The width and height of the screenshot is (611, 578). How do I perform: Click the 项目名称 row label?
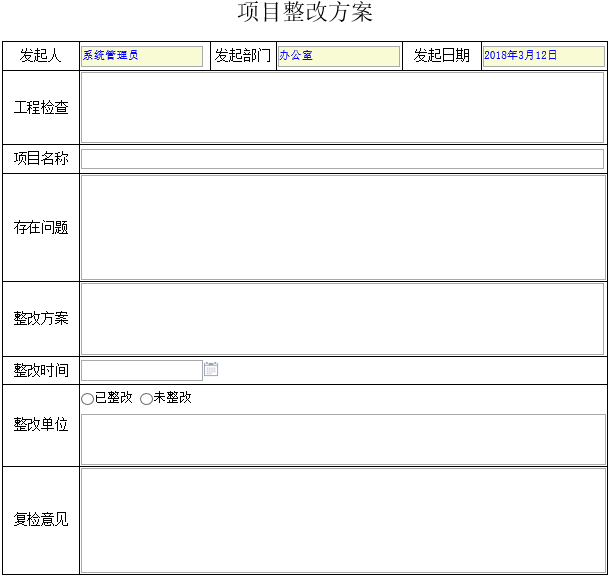tap(41, 159)
